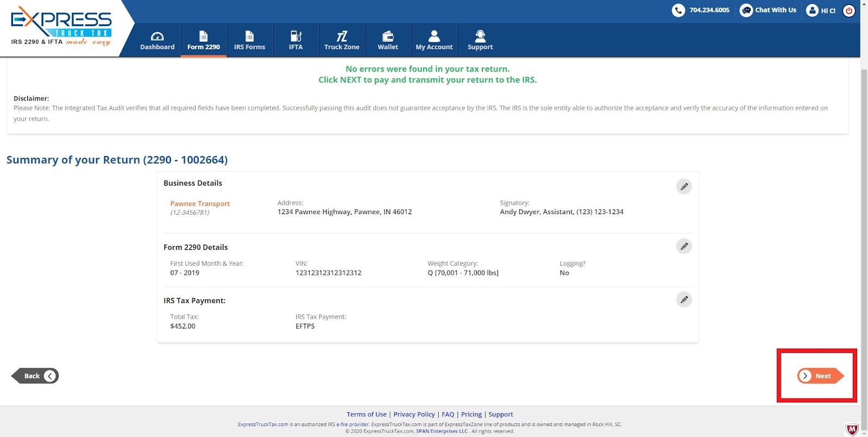Click the First Used value 07 - 2019
Image resolution: width=868 pixels, height=437 pixels.
[x=184, y=273]
